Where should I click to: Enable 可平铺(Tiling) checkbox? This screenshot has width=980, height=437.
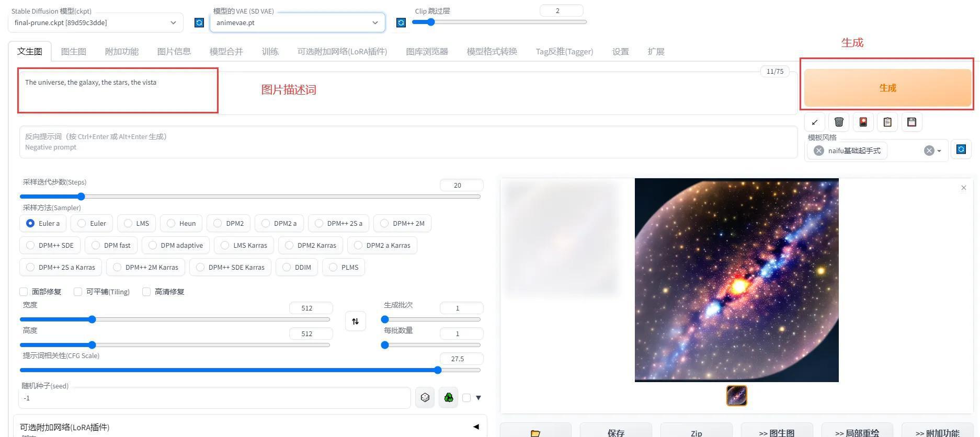pyautogui.click(x=78, y=292)
